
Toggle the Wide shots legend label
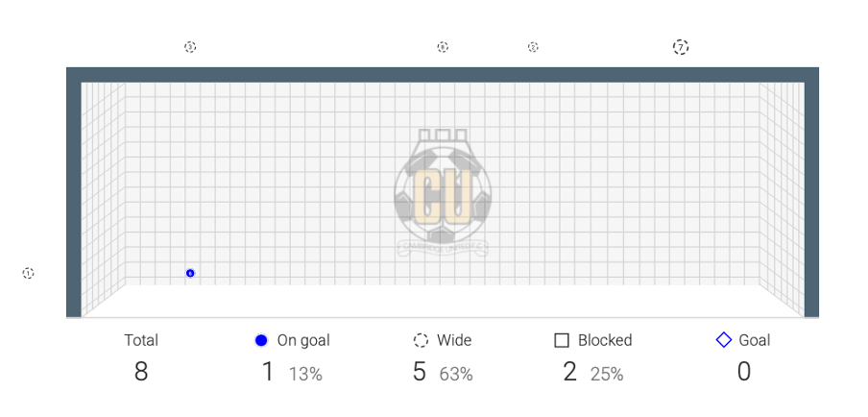coord(454,340)
